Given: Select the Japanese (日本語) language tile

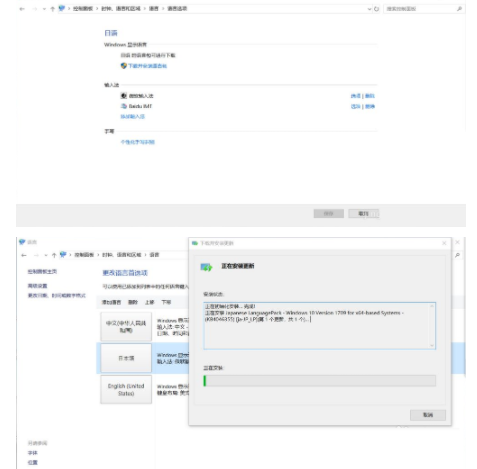Looking at the screenshot, I should point(126,358).
